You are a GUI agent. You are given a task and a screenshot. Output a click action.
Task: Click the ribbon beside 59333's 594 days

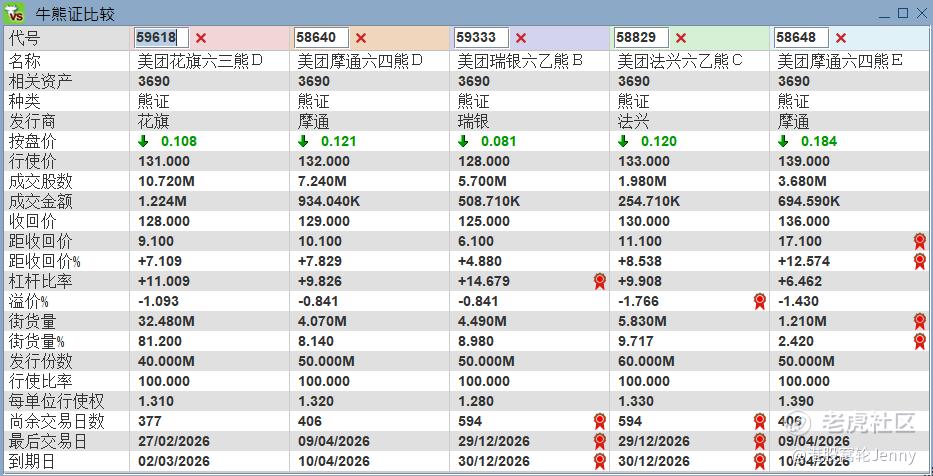[600, 421]
